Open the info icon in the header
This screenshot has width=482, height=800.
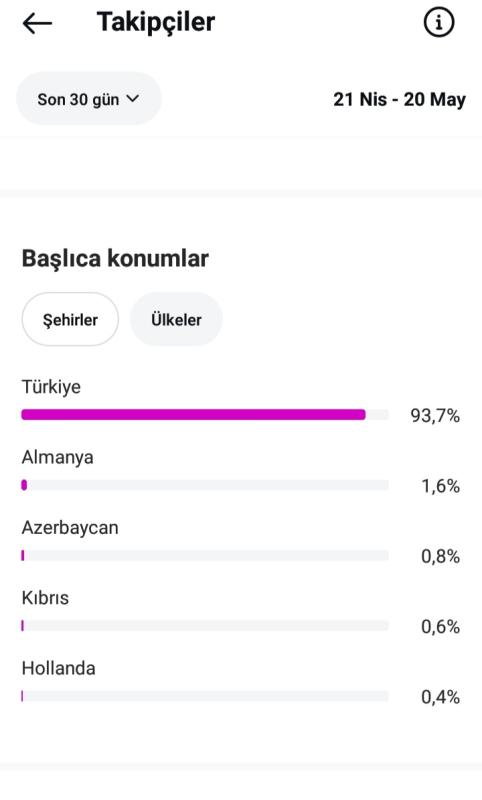pyautogui.click(x=439, y=22)
